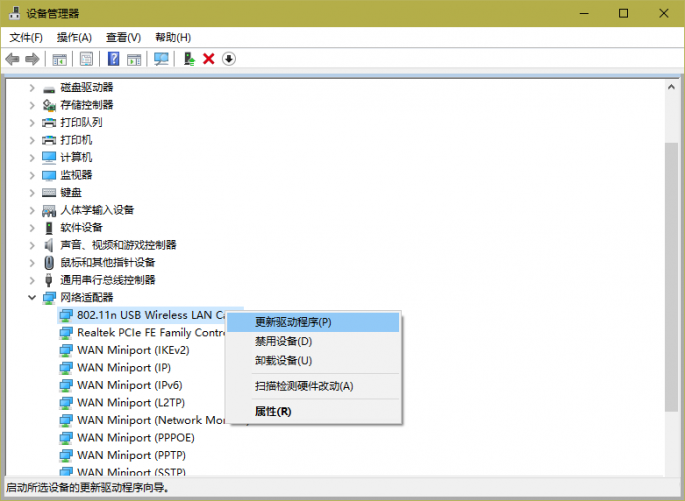Viewport: 685px width, 501px height.
Task: Click Update driver toolbar icon
Action: [189, 59]
